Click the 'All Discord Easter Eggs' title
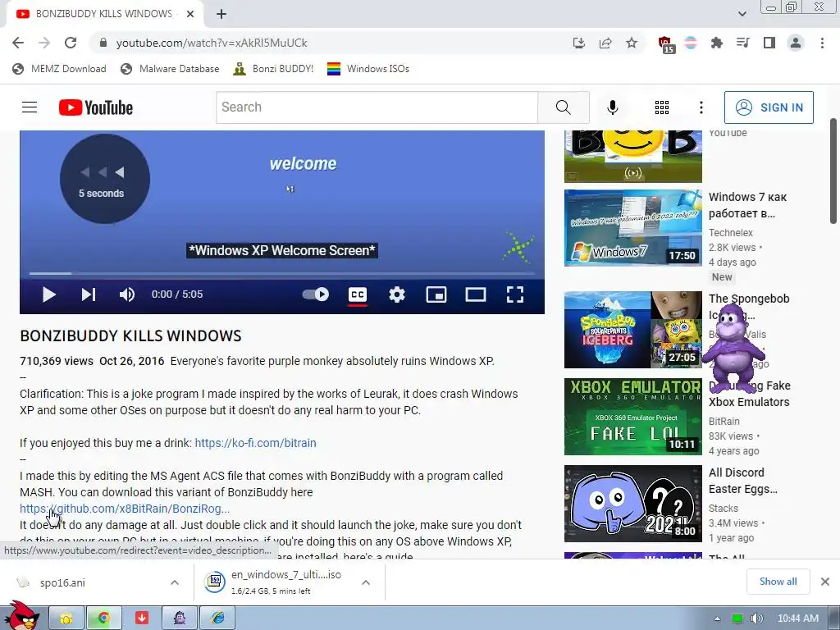 click(x=742, y=481)
